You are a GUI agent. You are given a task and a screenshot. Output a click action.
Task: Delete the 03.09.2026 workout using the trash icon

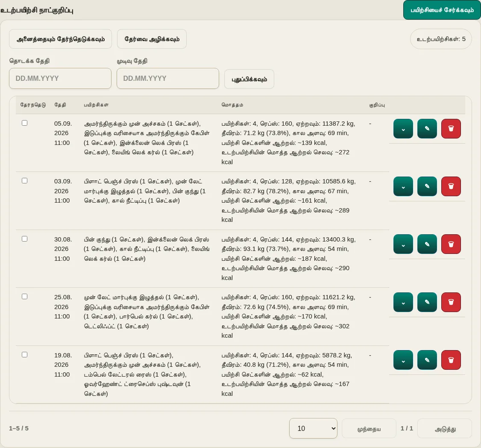click(451, 186)
